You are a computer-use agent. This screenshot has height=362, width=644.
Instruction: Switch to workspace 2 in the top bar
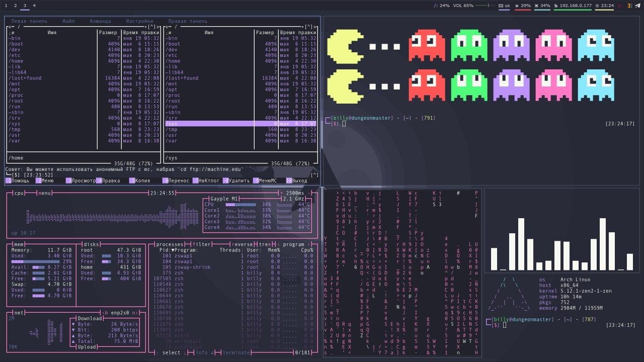[x=15, y=6]
